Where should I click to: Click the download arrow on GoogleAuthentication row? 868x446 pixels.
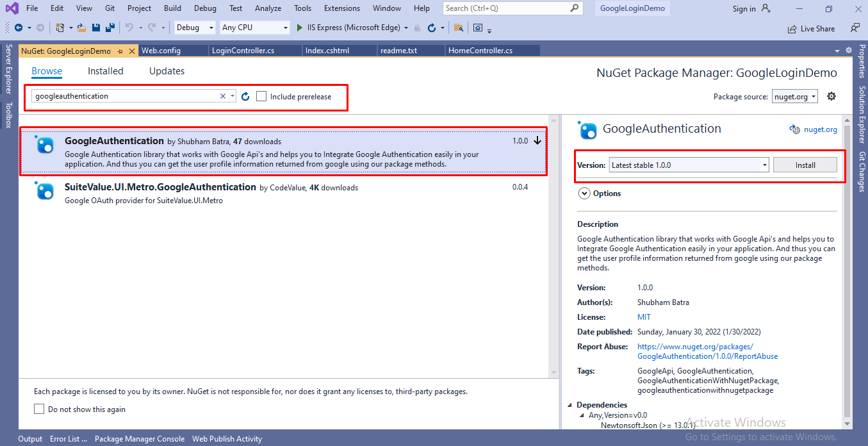coord(537,140)
